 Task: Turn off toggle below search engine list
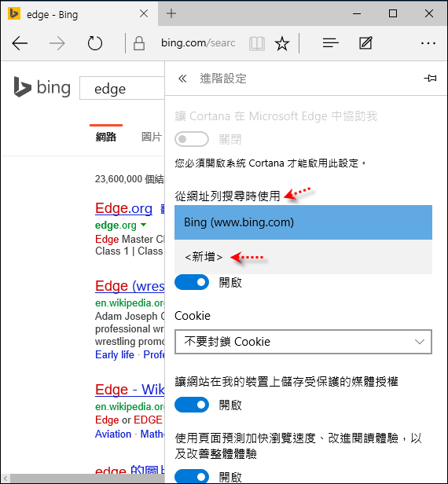pyautogui.click(x=192, y=282)
